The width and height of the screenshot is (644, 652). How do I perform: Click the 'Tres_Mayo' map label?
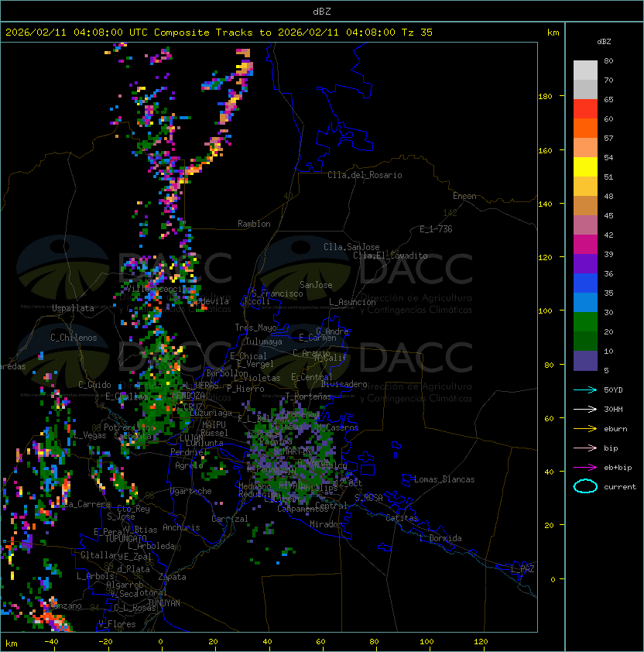pyautogui.click(x=255, y=328)
